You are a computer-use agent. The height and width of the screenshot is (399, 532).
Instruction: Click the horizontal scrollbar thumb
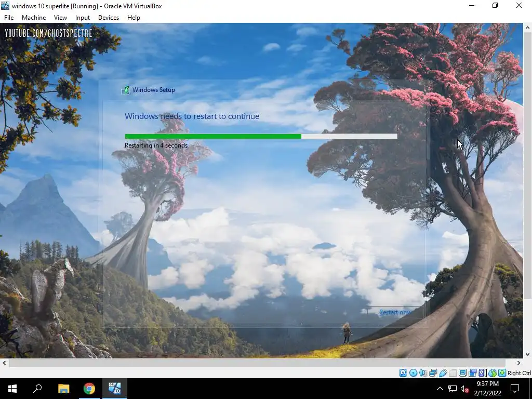click(257, 363)
